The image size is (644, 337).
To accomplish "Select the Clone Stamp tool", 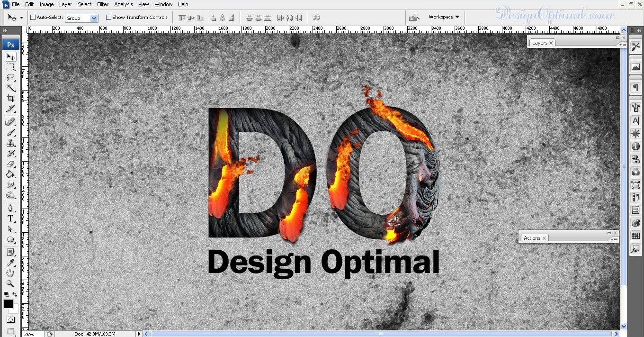I will (x=10, y=143).
